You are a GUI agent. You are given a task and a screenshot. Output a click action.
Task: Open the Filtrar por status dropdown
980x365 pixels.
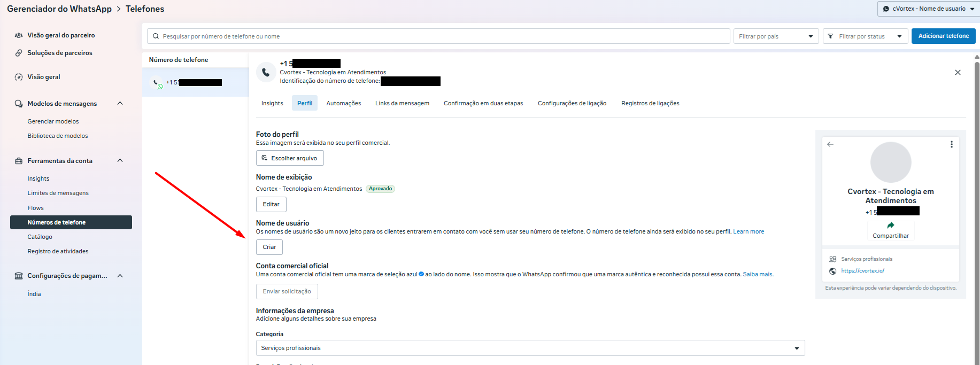coord(865,36)
